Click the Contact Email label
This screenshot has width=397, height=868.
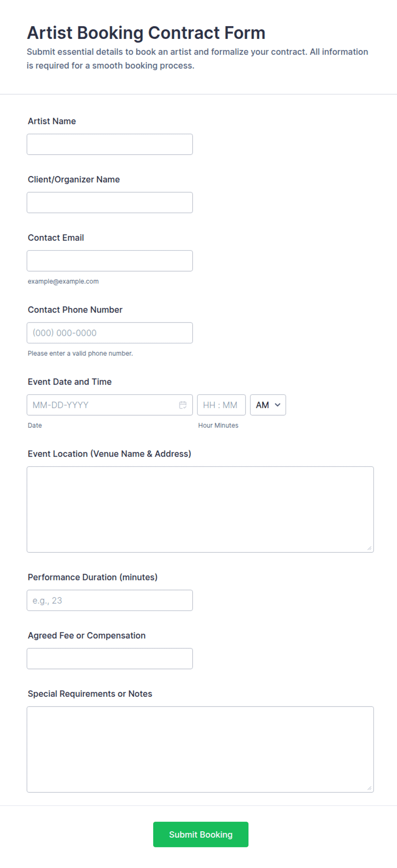pos(56,238)
